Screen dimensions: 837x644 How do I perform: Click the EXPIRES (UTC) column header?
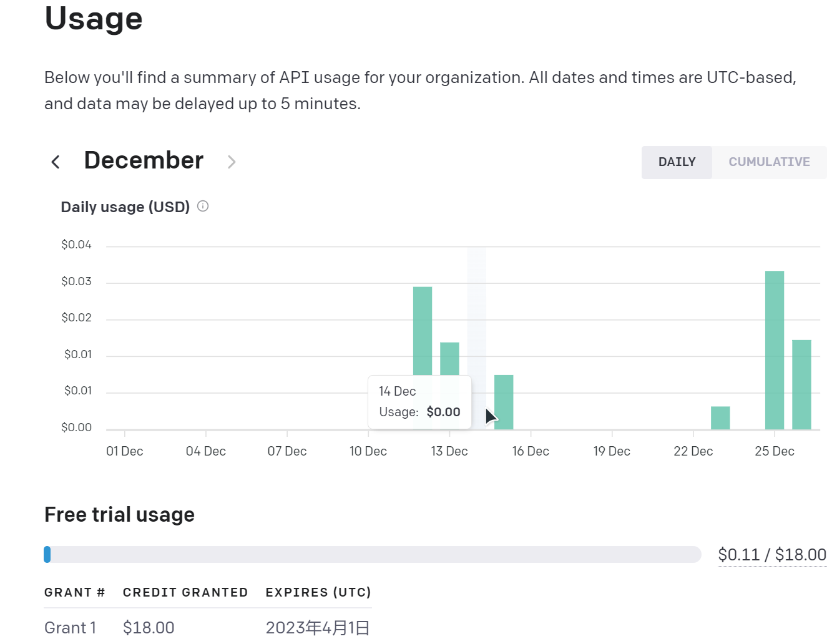pyautogui.click(x=318, y=592)
